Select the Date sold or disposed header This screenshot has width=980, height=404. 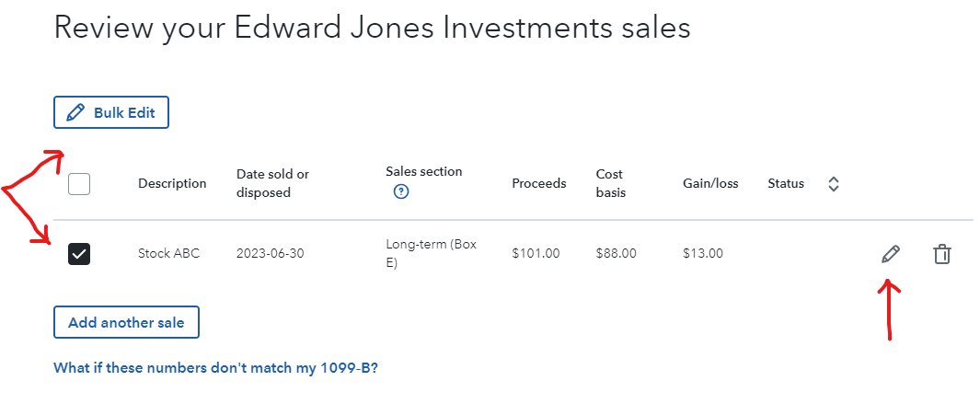click(x=272, y=183)
